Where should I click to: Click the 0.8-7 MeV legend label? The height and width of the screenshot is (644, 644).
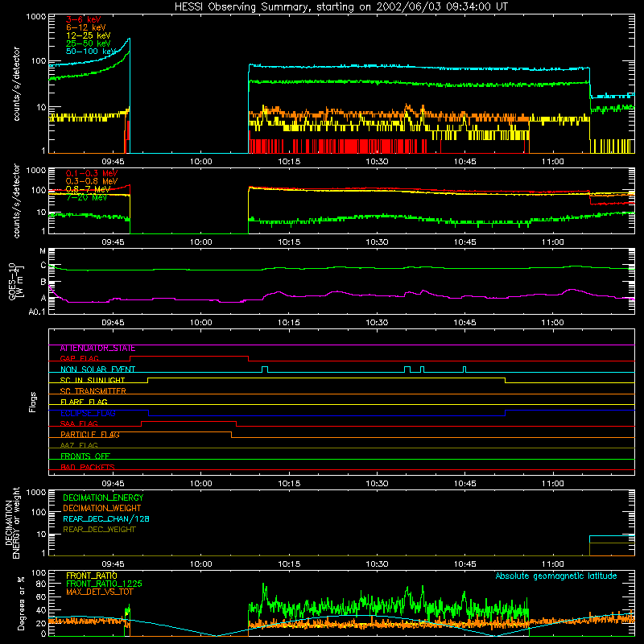pyautogui.click(x=88, y=189)
